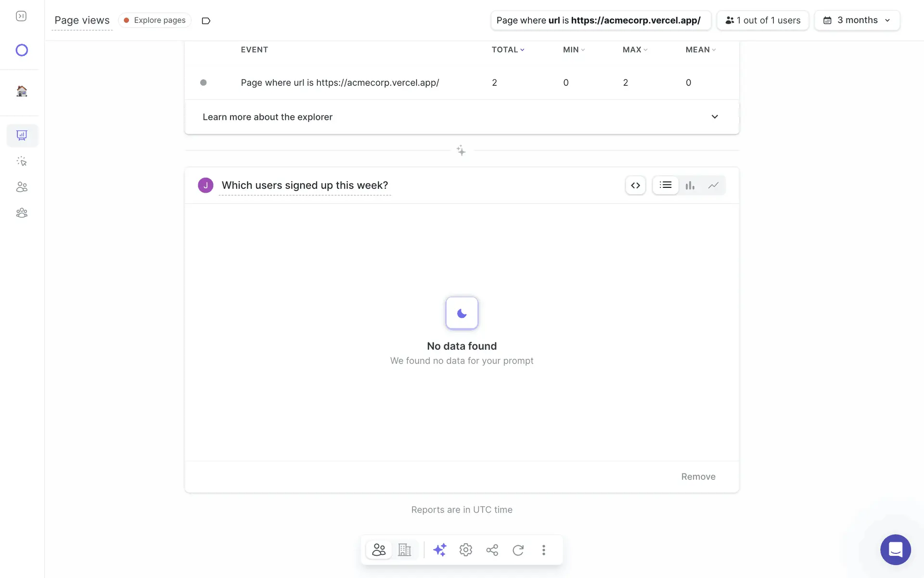Open the home house icon in sidebar

(x=22, y=91)
